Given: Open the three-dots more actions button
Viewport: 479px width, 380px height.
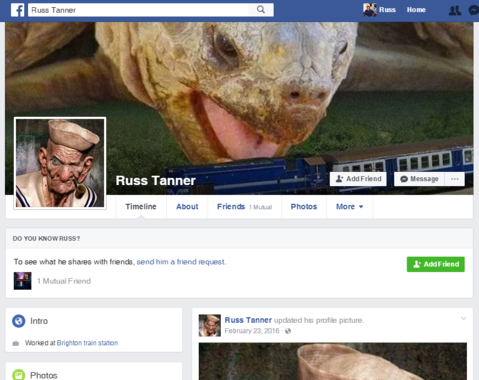Looking at the screenshot, I should [455, 179].
